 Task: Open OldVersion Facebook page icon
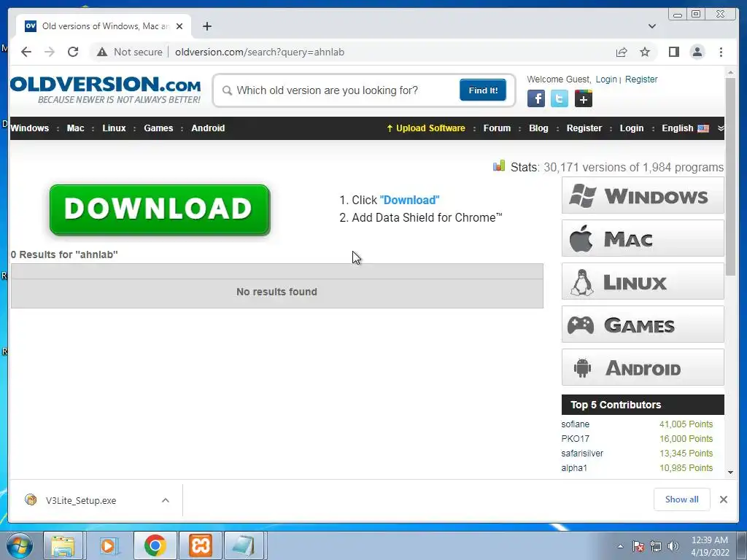point(536,98)
